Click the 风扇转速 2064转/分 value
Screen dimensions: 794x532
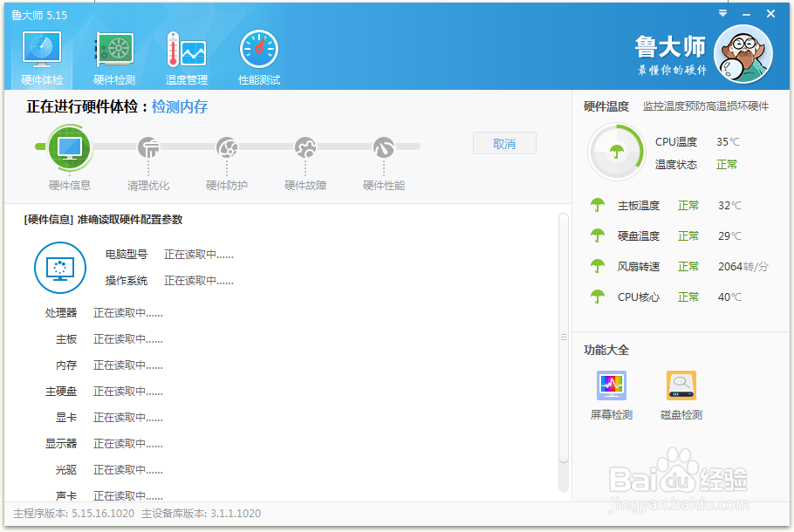click(x=743, y=266)
